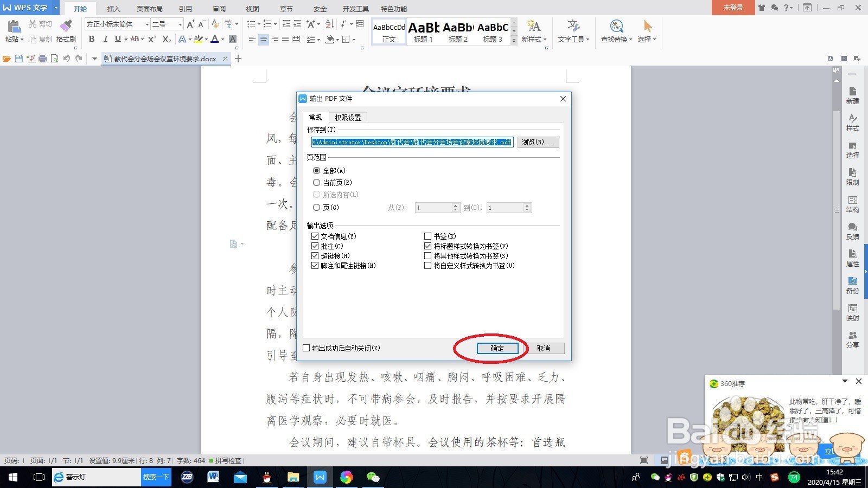This screenshot has width=868, height=488.
Task: Click the decrease indent icon
Action: (x=286, y=24)
